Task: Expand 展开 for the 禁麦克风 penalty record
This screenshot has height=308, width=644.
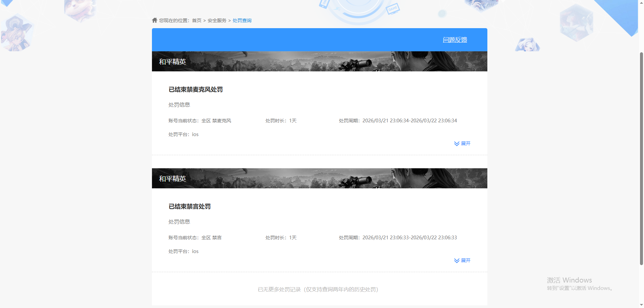Action: 462,143
